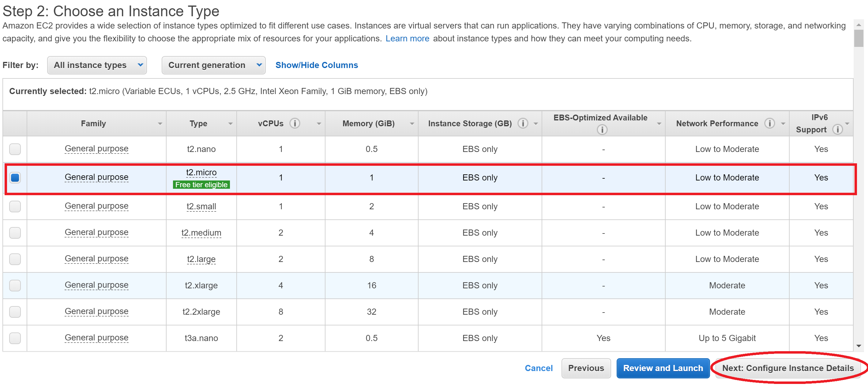Expand Family column sort arrow
The image size is (868, 387).
[160, 124]
